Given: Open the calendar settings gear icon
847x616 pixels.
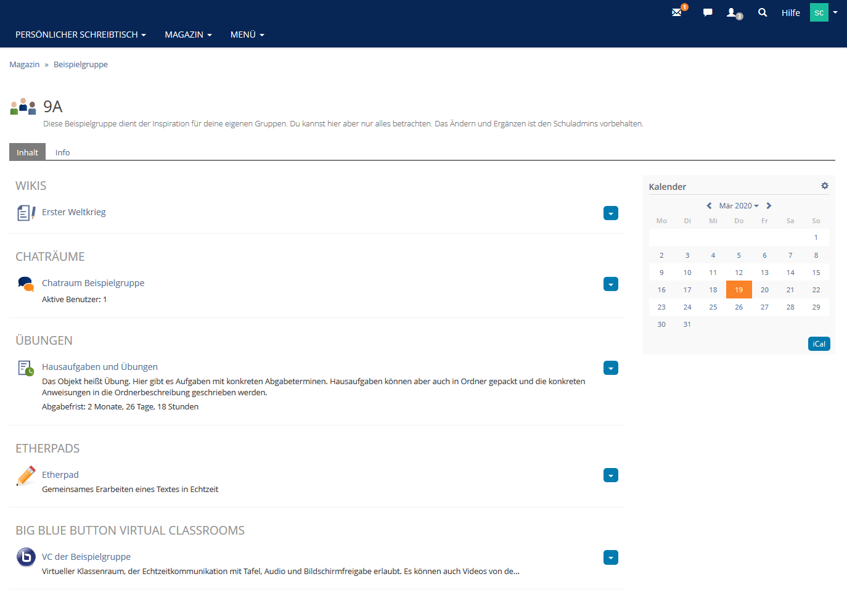Looking at the screenshot, I should (825, 186).
